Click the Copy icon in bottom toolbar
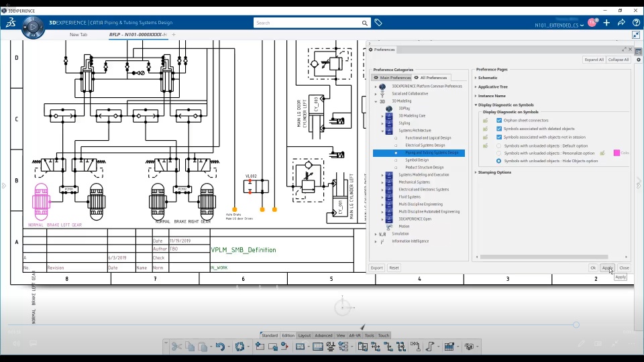 point(190,347)
